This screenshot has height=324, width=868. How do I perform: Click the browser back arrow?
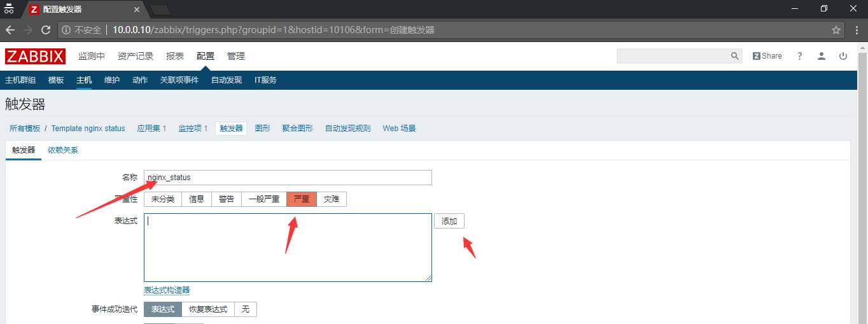(10, 30)
